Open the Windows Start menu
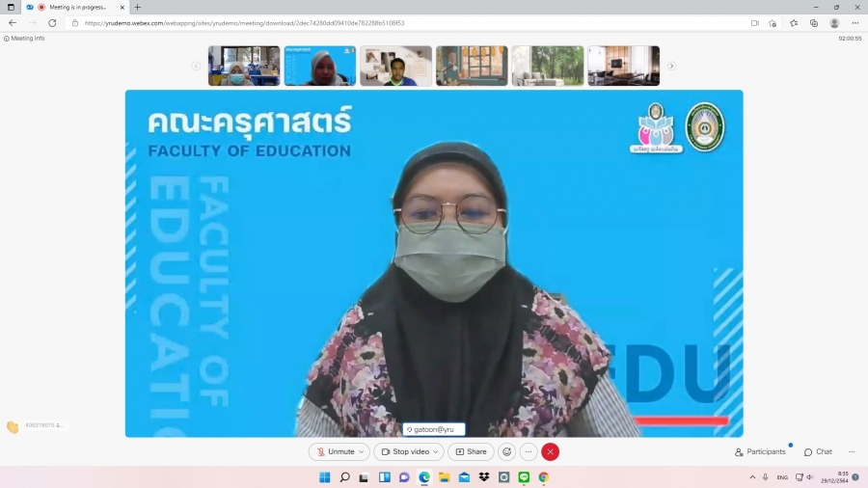Screen dimensions: 868x488 pyautogui.click(x=324, y=477)
